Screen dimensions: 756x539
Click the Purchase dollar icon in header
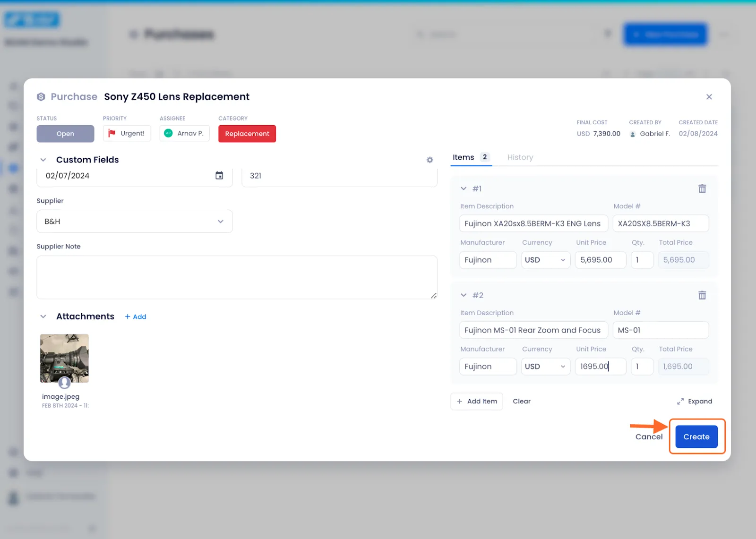pyautogui.click(x=41, y=97)
